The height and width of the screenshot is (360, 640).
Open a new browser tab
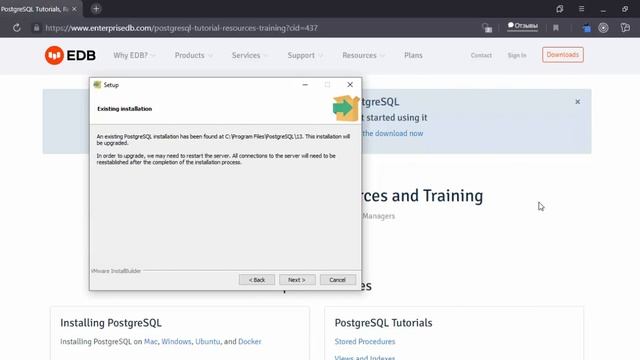pyautogui.click(x=96, y=9)
